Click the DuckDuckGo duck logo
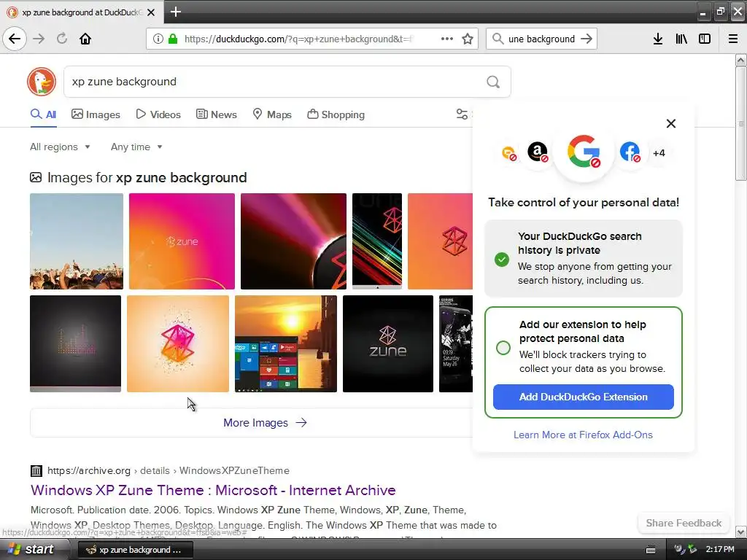747x560 pixels. point(42,82)
